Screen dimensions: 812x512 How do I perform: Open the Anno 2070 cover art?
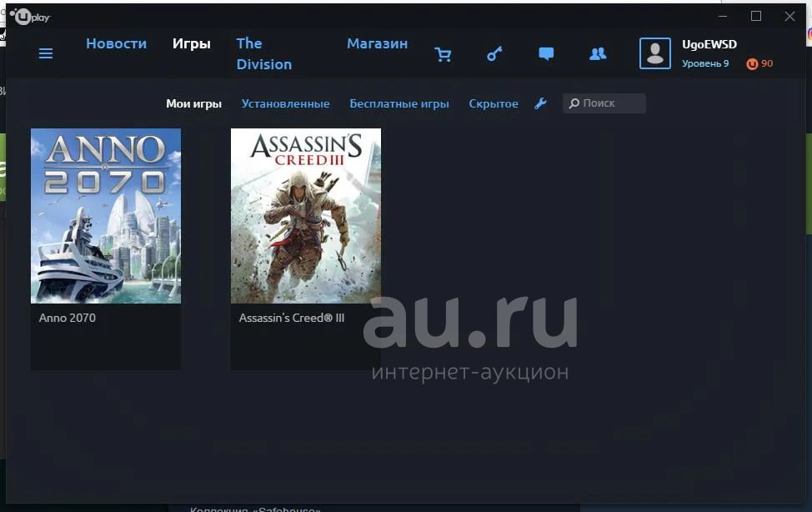click(x=106, y=216)
